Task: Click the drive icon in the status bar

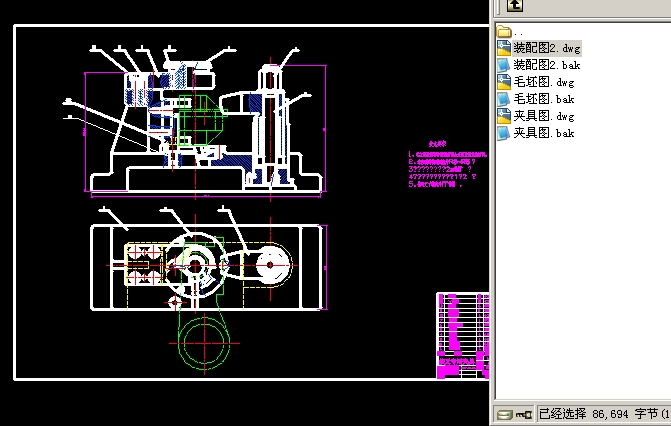Action: point(504,414)
